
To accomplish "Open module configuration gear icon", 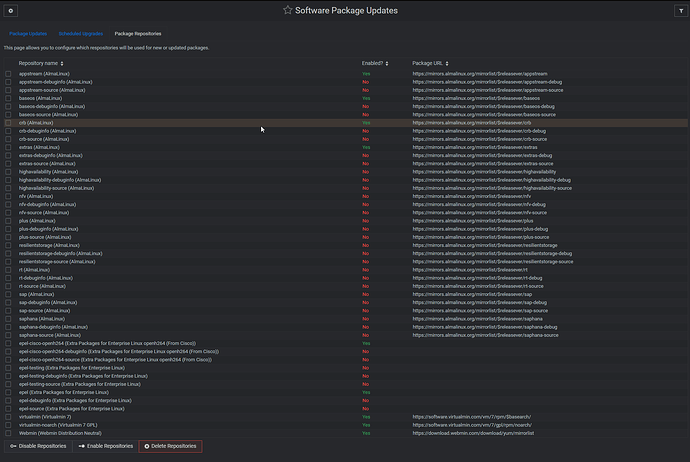I will coord(11,11).
